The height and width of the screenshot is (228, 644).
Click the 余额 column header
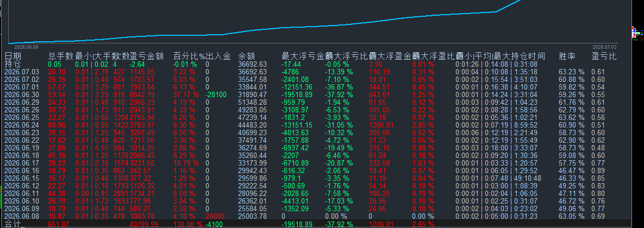click(x=246, y=56)
